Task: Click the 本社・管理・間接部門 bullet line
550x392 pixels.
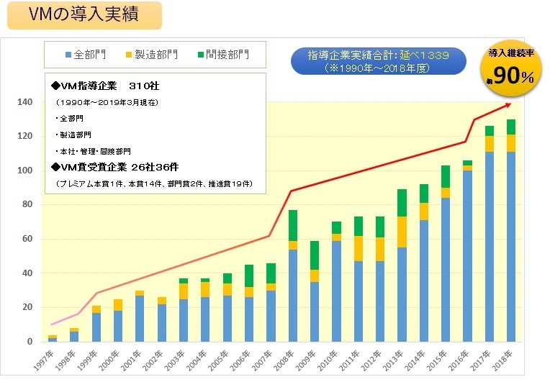Action: tap(96, 151)
